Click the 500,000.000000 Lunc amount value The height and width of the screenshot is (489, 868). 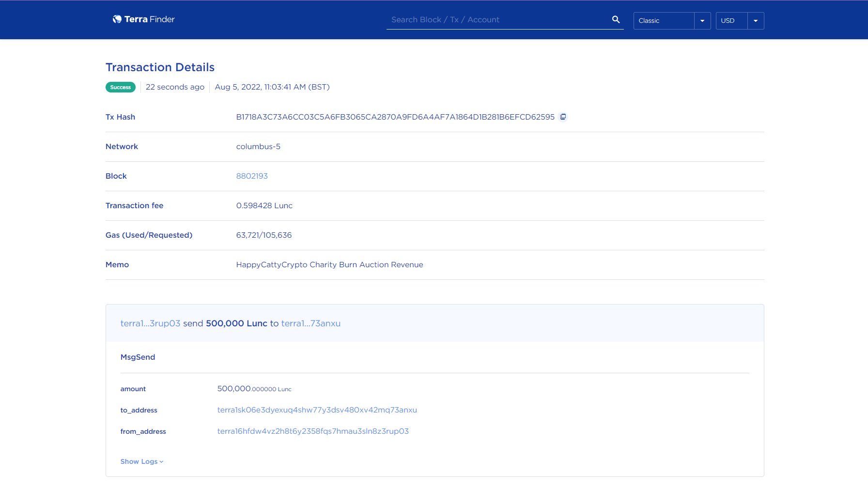coord(254,389)
